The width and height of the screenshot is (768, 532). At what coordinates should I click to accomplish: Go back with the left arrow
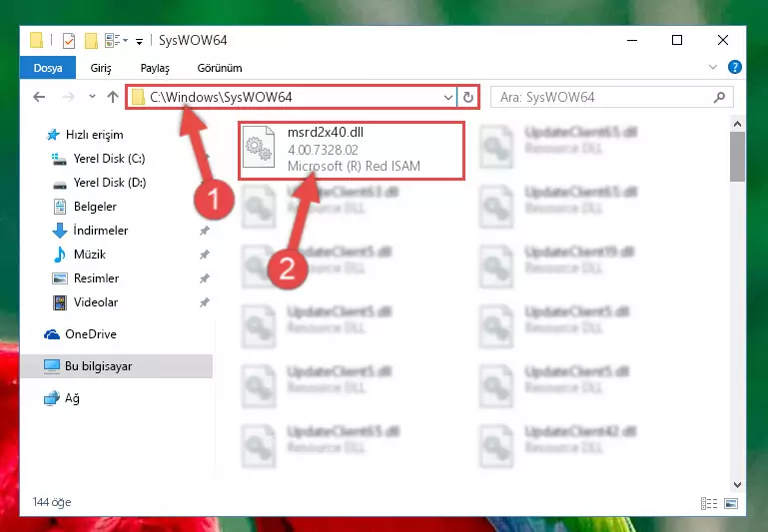[x=39, y=97]
